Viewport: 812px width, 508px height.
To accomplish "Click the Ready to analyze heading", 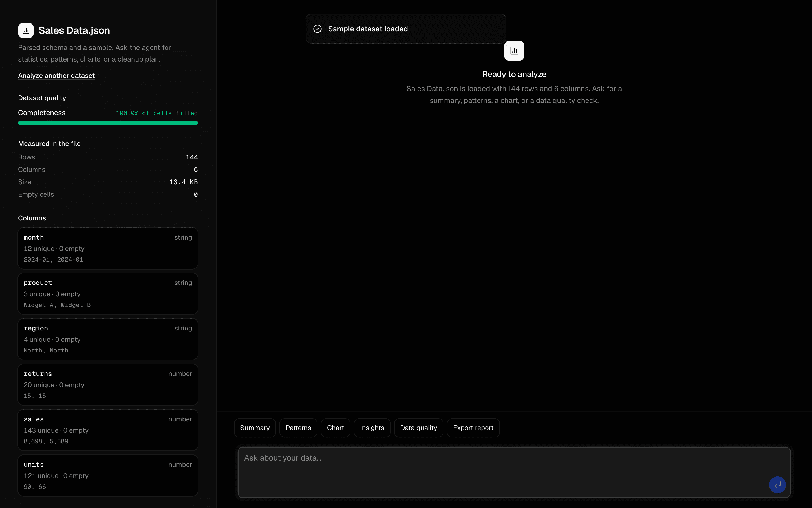I will click(514, 74).
